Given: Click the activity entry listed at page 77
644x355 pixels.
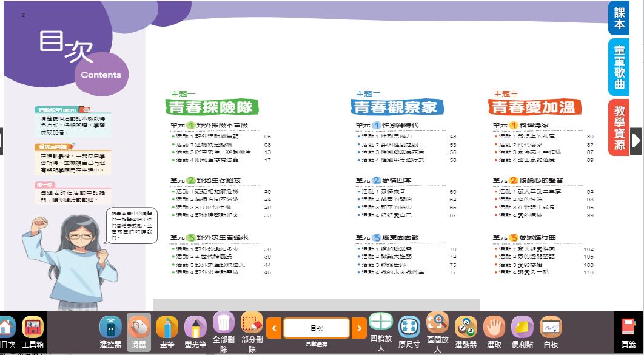Looking at the screenshot, I should point(407,272).
